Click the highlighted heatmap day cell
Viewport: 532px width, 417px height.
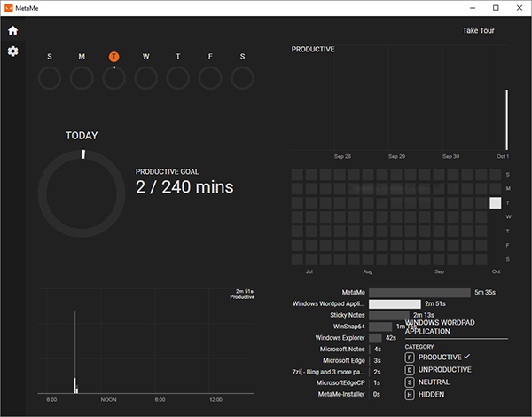coord(495,203)
